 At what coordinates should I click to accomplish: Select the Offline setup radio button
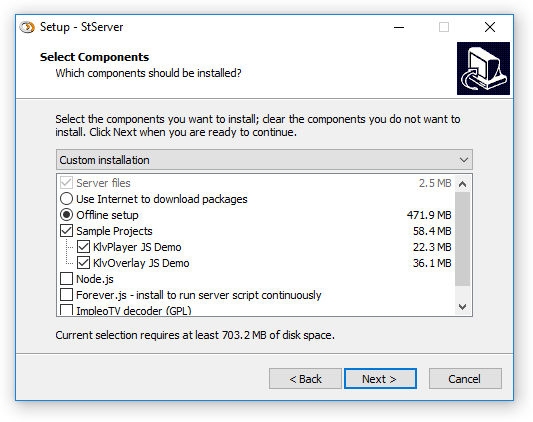click(66, 215)
